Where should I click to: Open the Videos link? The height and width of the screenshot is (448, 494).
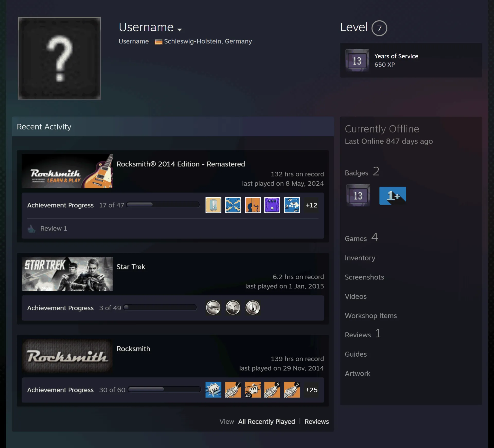[356, 296]
